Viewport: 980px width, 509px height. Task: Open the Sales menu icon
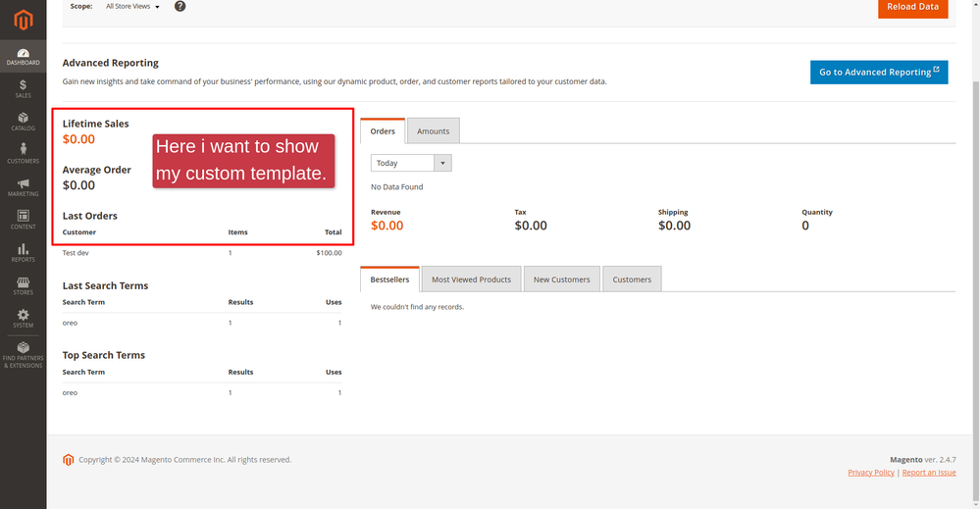(23, 89)
